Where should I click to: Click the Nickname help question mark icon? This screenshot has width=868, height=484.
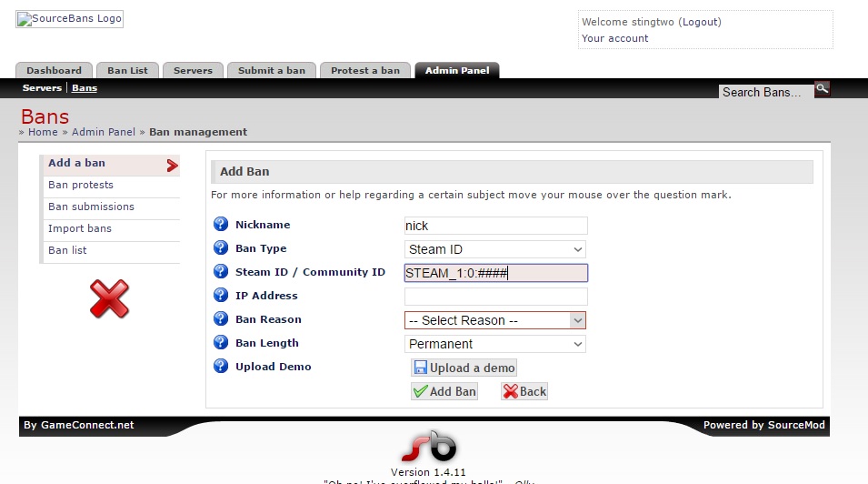pyautogui.click(x=220, y=225)
